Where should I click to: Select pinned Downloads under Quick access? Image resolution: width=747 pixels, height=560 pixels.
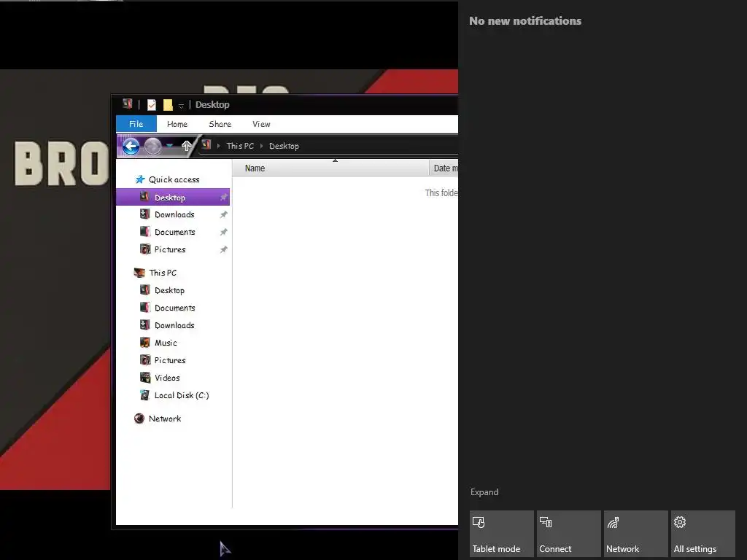tap(174, 214)
